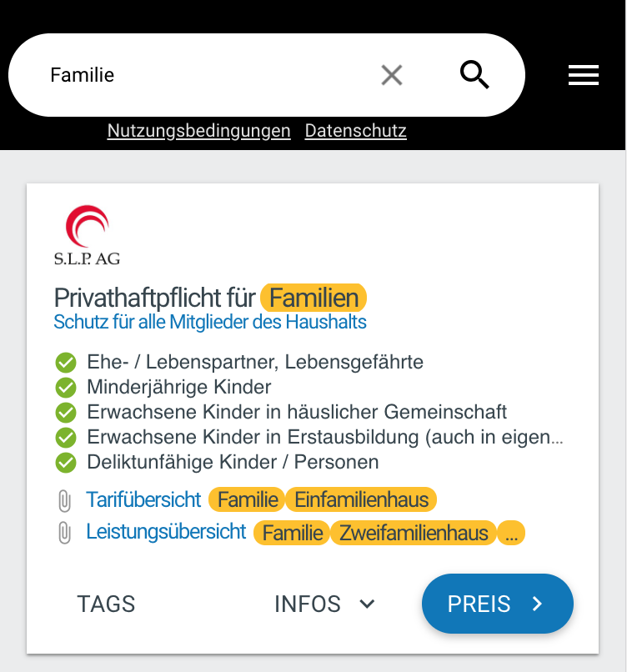Click the S.L.P. AG company logo
This screenshot has width=627, height=672.
pos(87,235)
